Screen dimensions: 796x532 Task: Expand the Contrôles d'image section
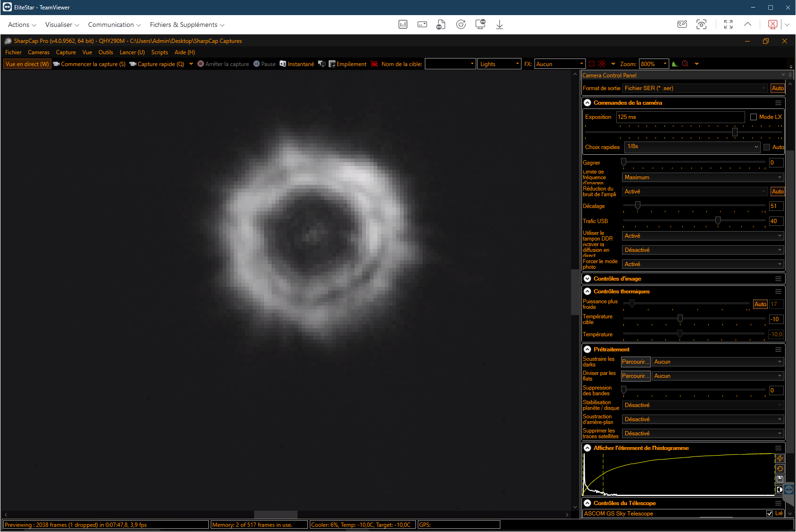588,279
